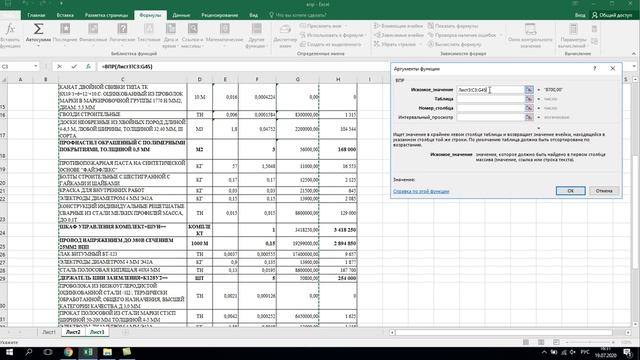Open the Date and Time functions icon
Viewport: 640px width, 360px height.
point(171,35)
